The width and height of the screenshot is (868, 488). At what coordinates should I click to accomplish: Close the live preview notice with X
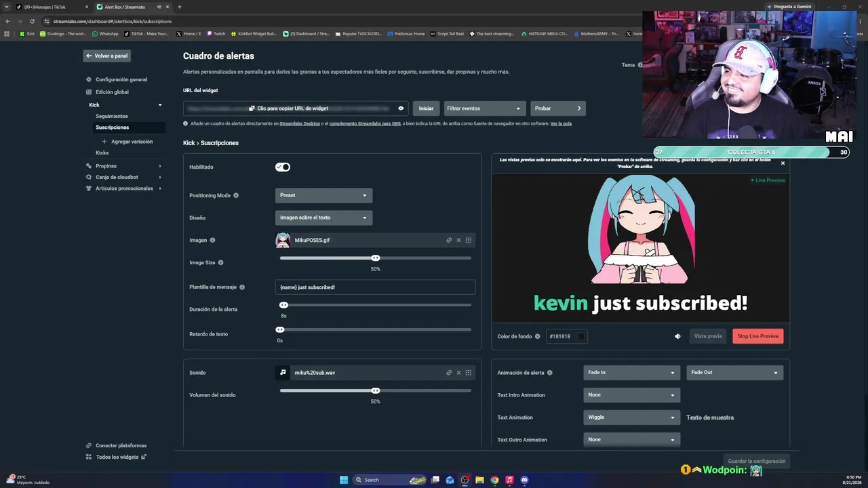[783, 163]
